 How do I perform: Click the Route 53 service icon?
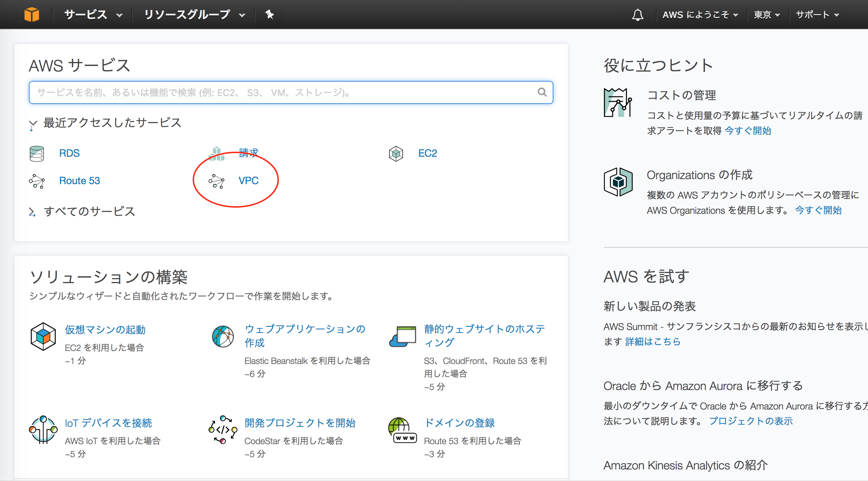click(37, 181)
